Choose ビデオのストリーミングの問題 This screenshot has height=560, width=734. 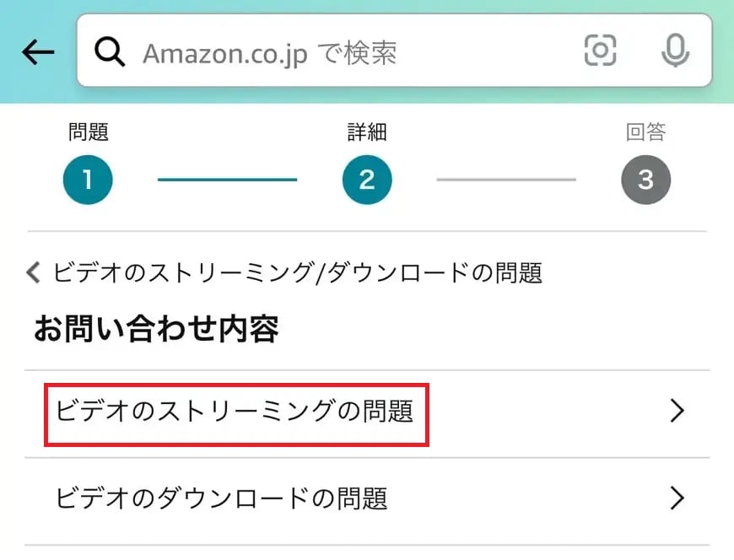point(235,412)
